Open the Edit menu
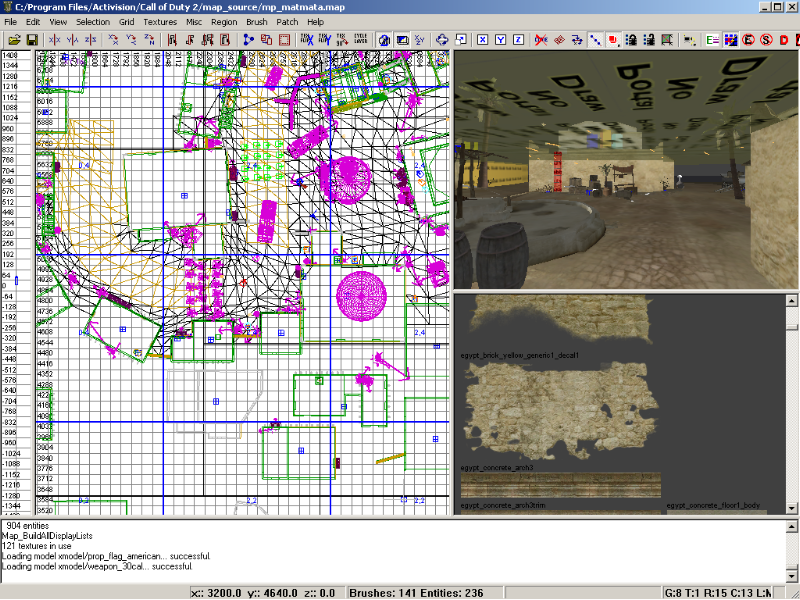The image size is (800, 600). [x=33, y=22]
